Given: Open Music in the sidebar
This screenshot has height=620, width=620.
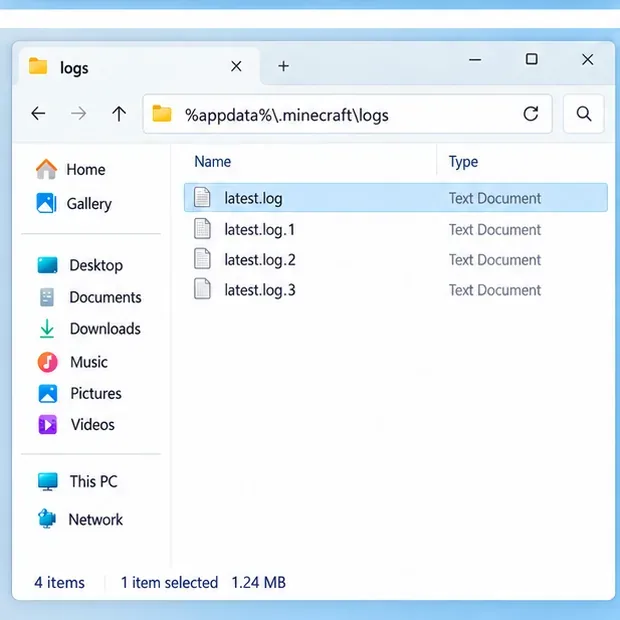Looking at the screenshot, I should pos(72,362).
